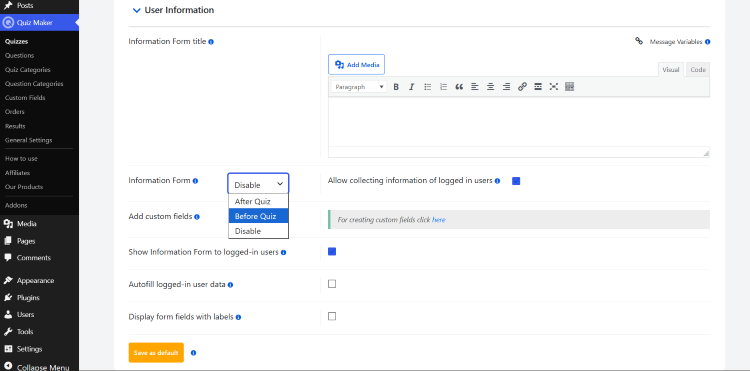
Task: Insert a bulleted list in the editor
Action: tap(428, 87)
